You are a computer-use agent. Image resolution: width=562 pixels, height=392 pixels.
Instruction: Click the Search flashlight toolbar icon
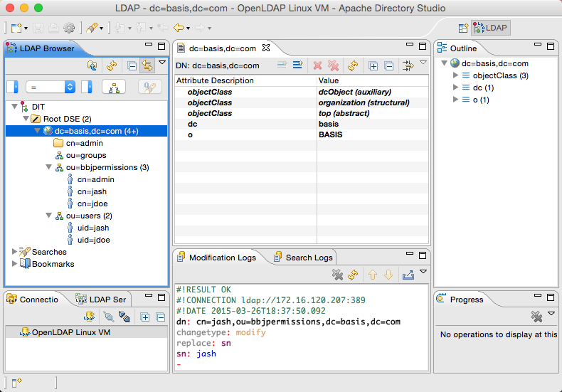[x=92, y=28]
